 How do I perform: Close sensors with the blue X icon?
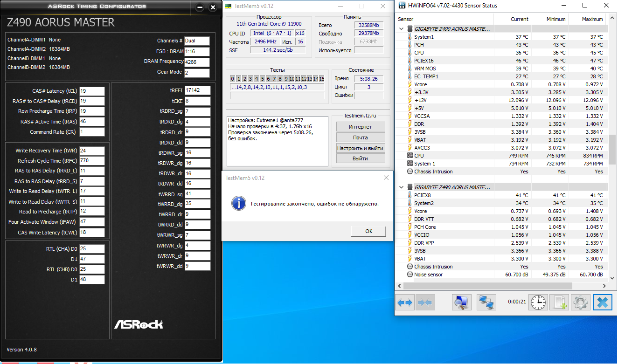click(602, 302)
